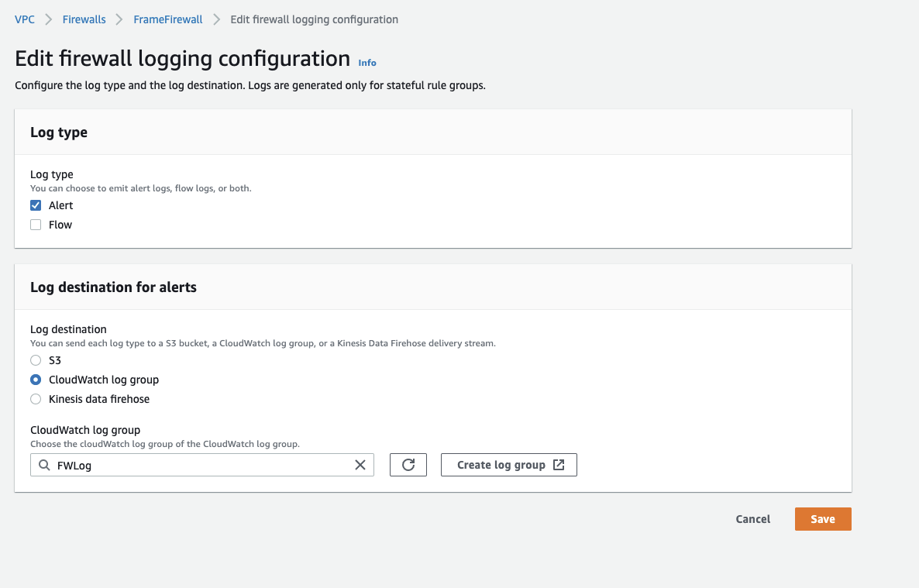
Task: Click the refresh log groups icon button
Action: pyautogui.click(x=408, y=465)
